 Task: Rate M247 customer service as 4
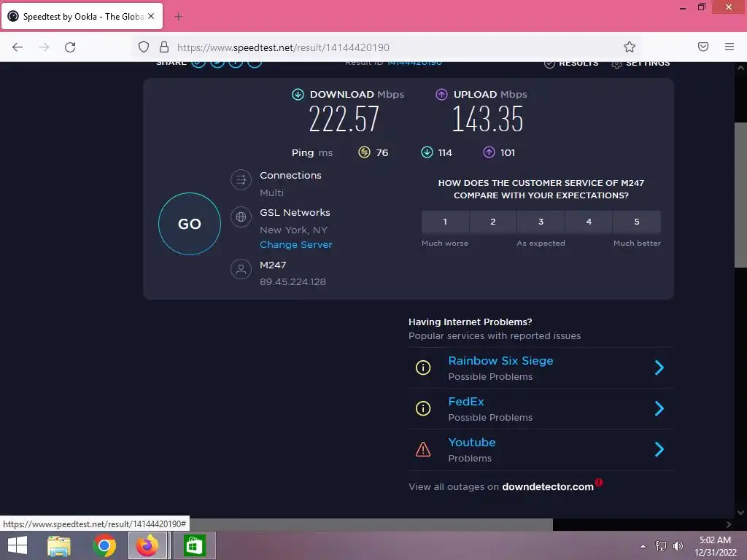tap(589, 222)
